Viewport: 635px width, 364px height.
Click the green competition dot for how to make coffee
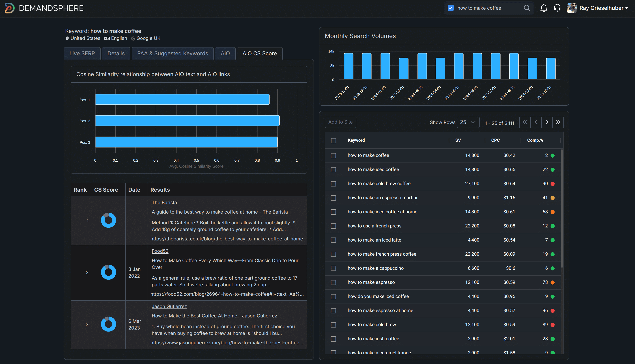pos(553,156)
